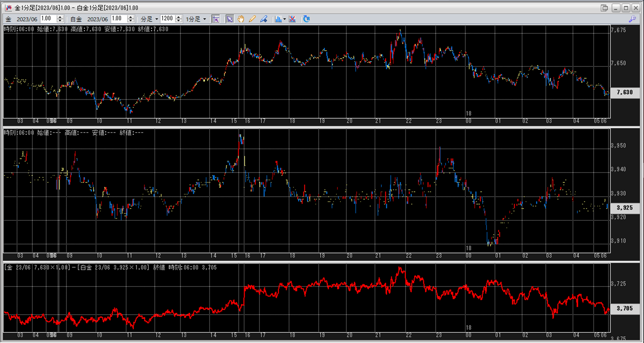The width and height of the screenshot is (644, 343).
Task: Click the delete indicators crossed-chart icon
Action: 292,19
